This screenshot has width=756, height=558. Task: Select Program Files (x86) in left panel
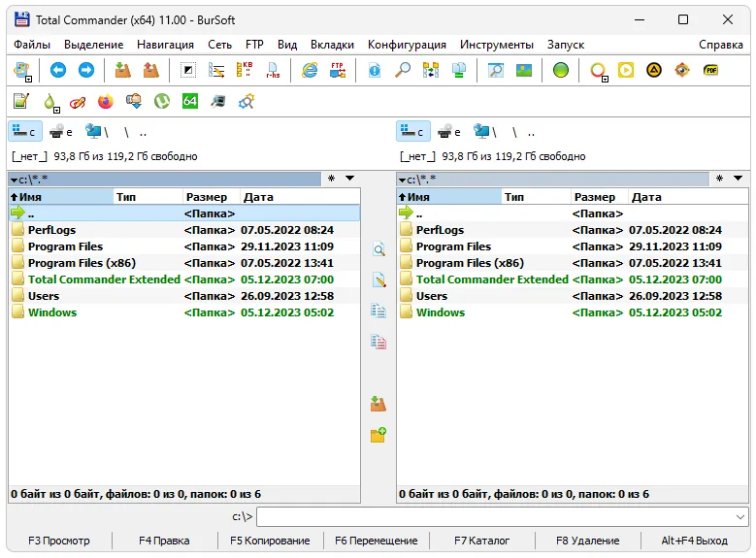[x=184, y=263]
